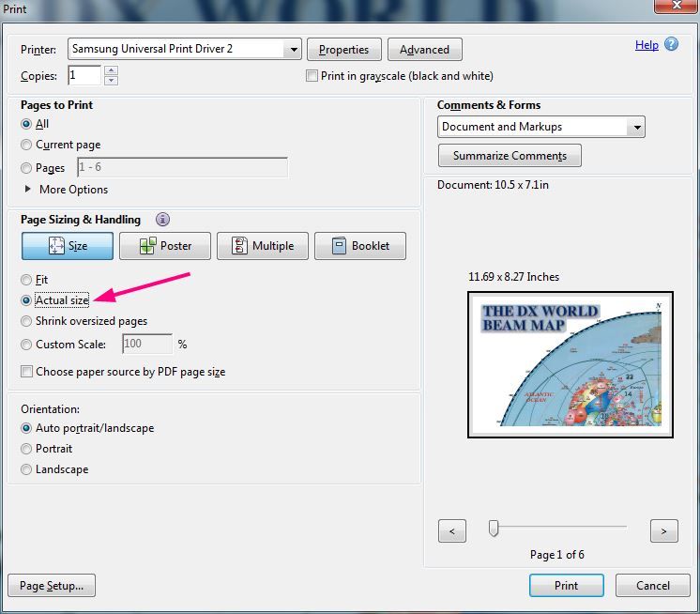The image size is (700, 614).
Task: Expand More Options section
Action: [x=28, y=190]
